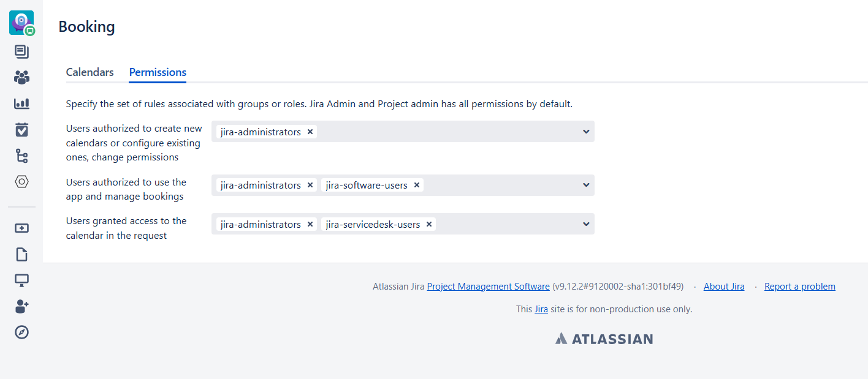Viewport: 868px width, 379px height.
Task: Open the About Jira link
Action: tap(724, 287)
